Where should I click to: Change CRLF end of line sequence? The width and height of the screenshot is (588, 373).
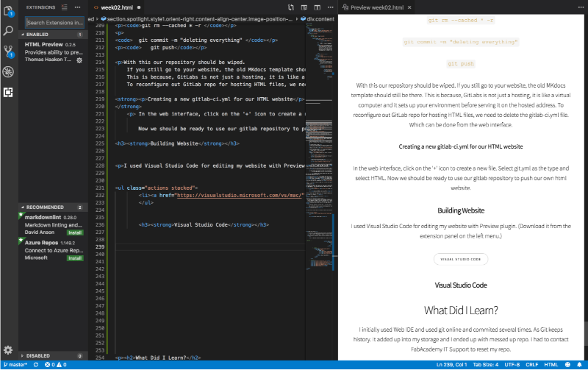coord(531,365)
